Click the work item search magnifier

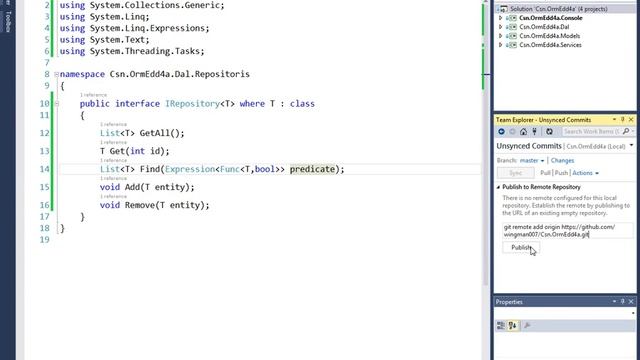tap(626, 131)
